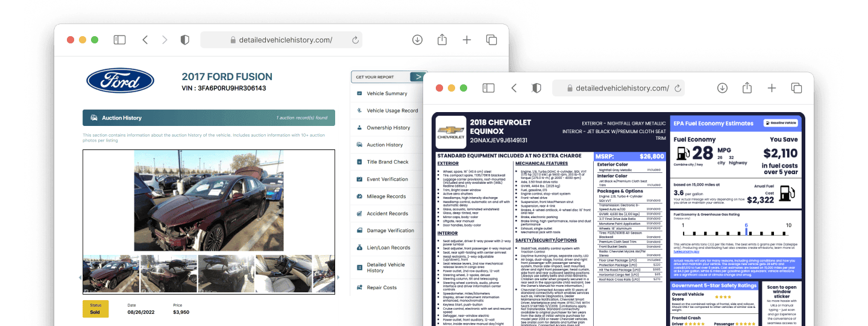The image size is (868, 326).
Task: Show tab overview in Chevrolet Equinox window
Action: coord(796,88)
